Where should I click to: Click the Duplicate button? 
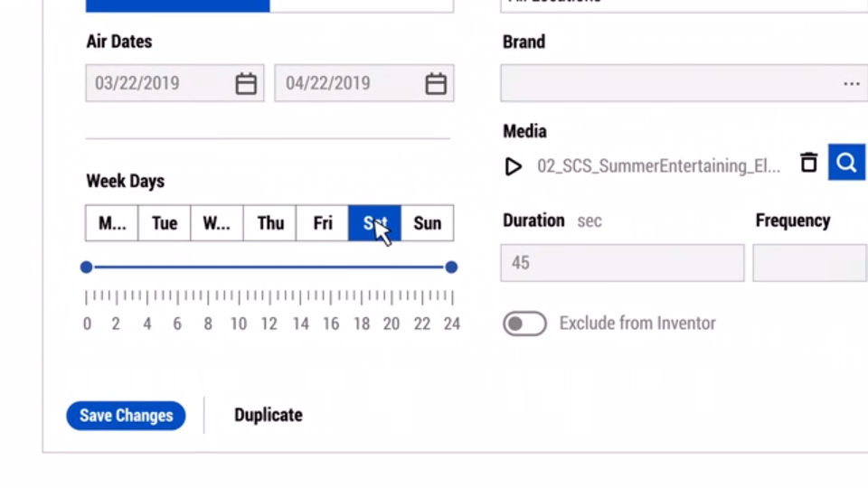point(269,415)
